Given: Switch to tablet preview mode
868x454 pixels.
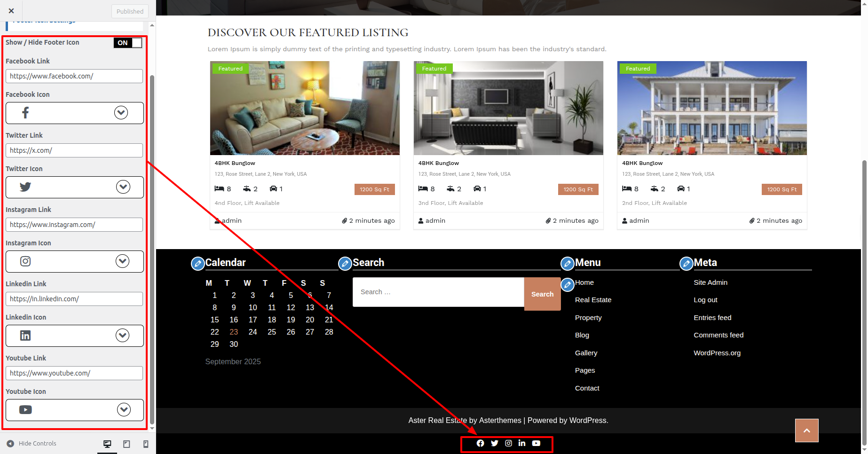Looking at the screenshot, I should tap(126, 444).
